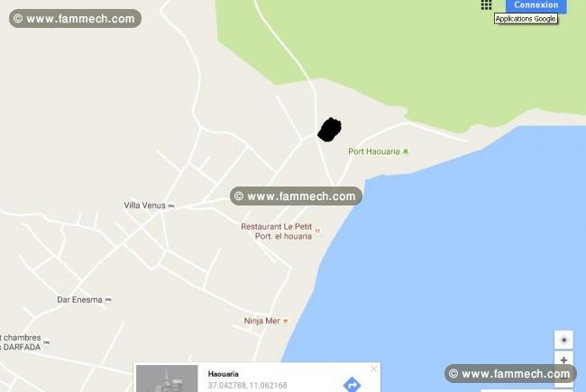Click the Villa Venus lodging bed icon
Image resolution: width=586 pixels, height=392 pixels.
pos(171,205)
